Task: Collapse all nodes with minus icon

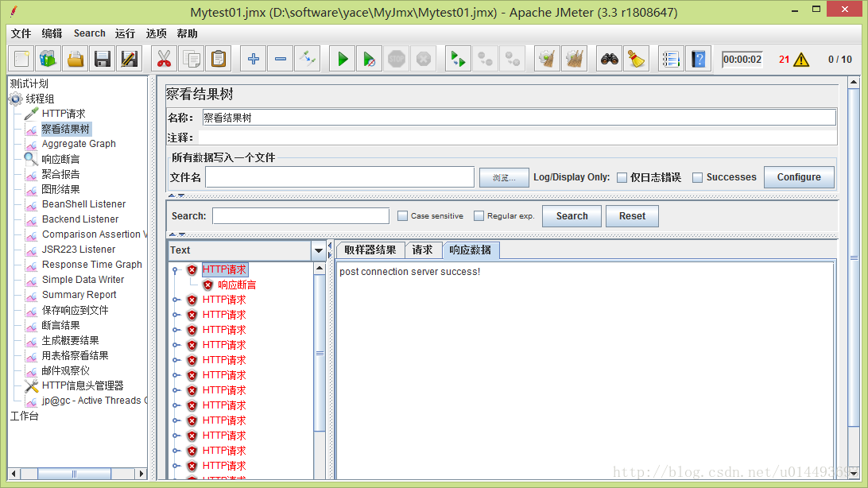Action: coord(280,59)
